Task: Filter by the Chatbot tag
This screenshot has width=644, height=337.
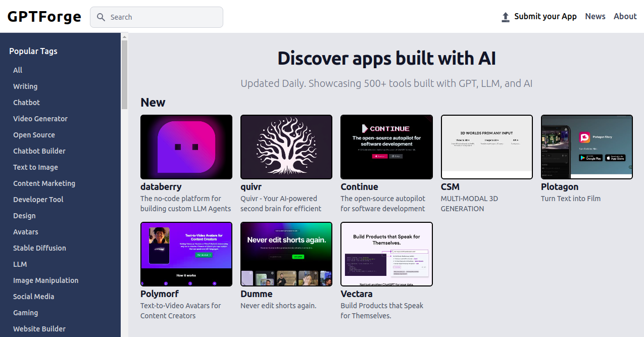Action: point(26,103)
